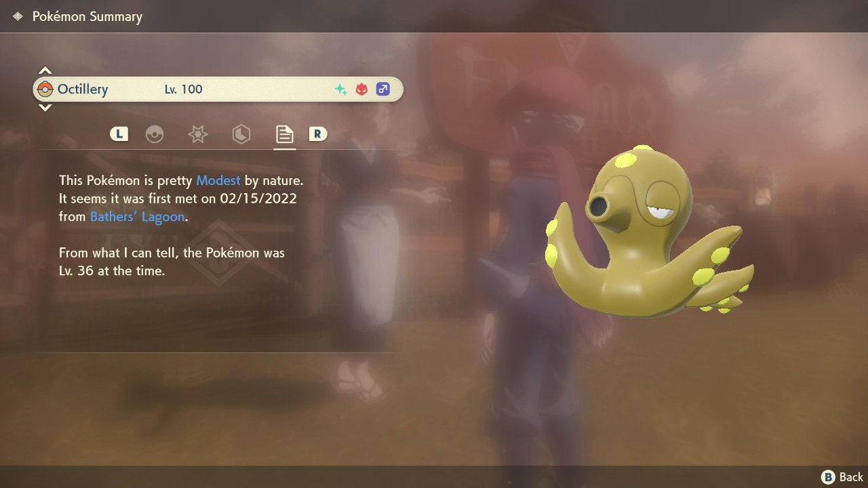Open the Bathers' Lagoon location link

point(137,216)
